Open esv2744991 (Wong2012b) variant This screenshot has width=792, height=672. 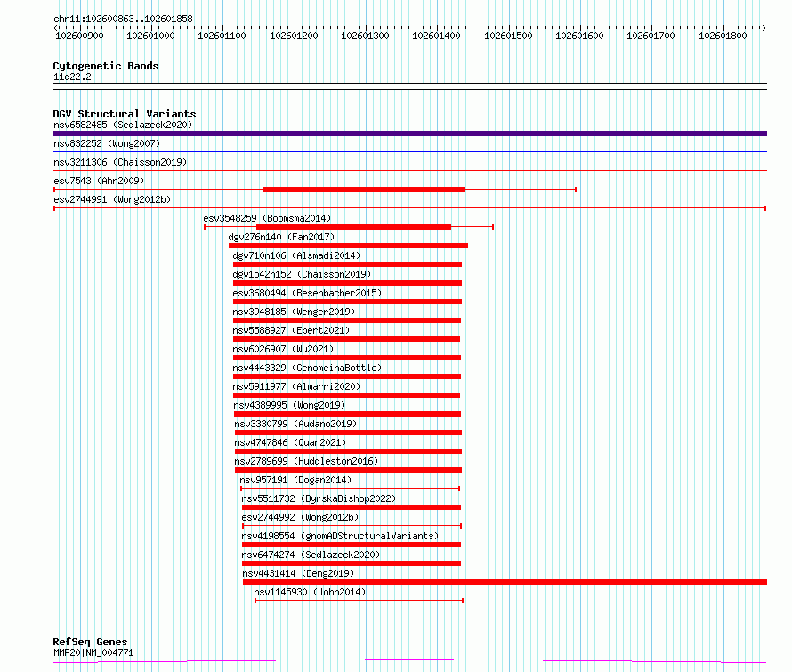click(x=112, y=199)
